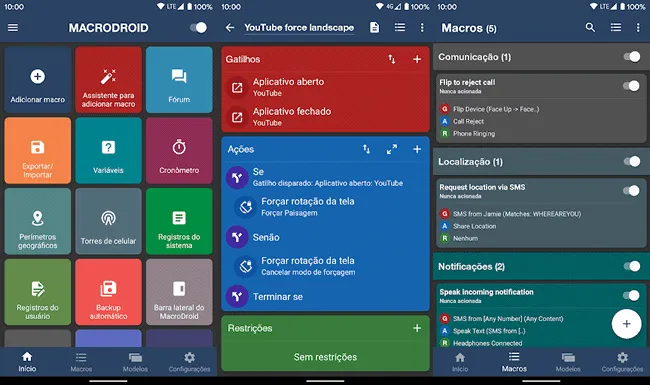Screen dimensions: 650x385
Task: Select Aplicativo fechado YouTube trigger
Action: tap(325, 117)
